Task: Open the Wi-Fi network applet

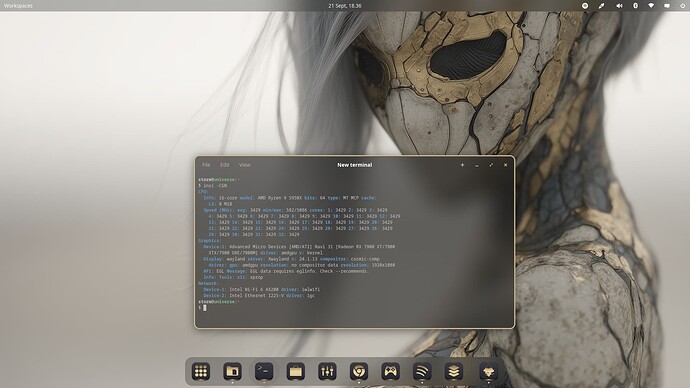Action: point(651,6)
